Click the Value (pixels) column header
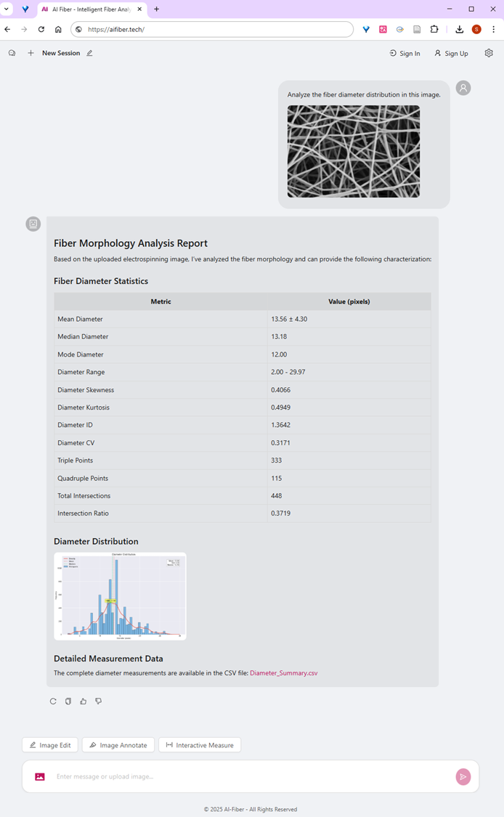The height and width of the screenshot is (817, 504). (x=349, y=301)
